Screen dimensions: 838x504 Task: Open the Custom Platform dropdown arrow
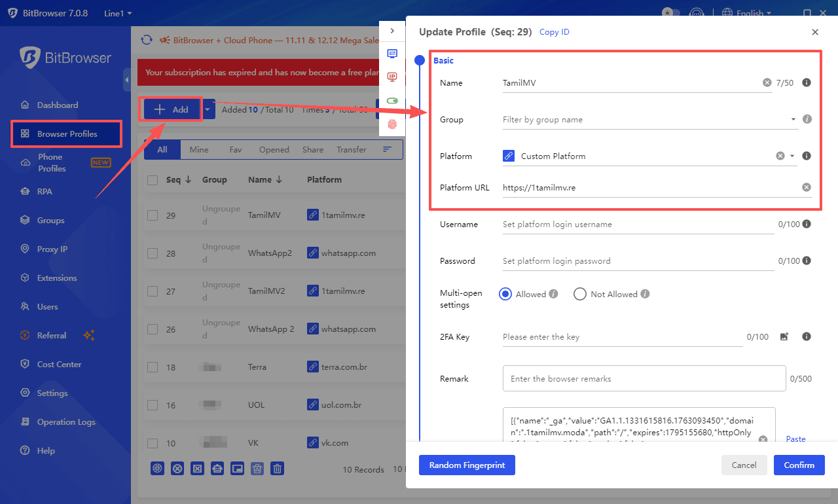coord(792,156)
